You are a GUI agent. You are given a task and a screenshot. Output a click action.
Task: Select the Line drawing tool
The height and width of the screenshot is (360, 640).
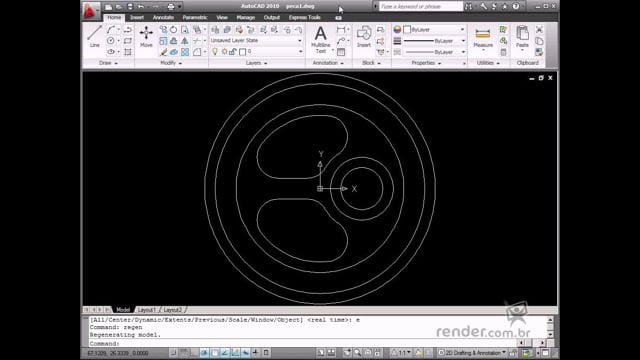pos(94,37)
